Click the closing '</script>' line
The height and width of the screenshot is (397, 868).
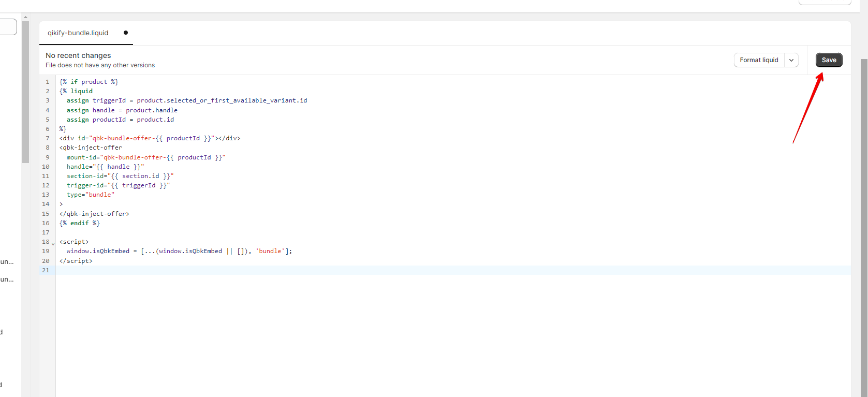click(76, 261)
